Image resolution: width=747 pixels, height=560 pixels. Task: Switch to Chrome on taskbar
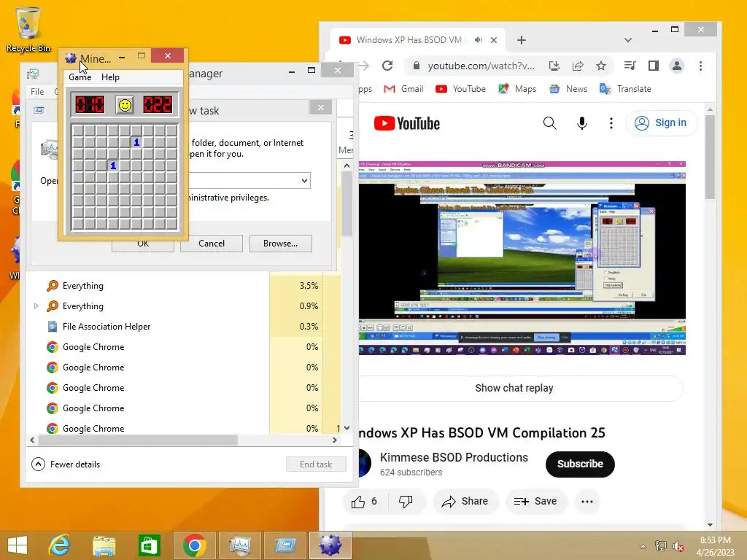(x=194, y=545)
